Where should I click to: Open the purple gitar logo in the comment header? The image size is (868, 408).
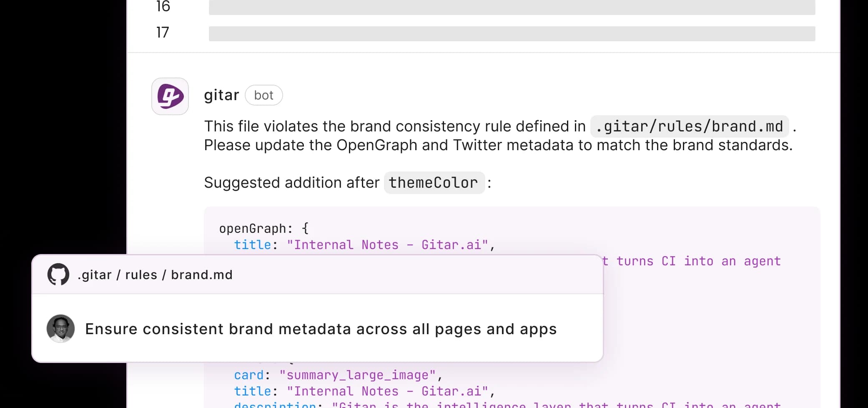(170, 96)
